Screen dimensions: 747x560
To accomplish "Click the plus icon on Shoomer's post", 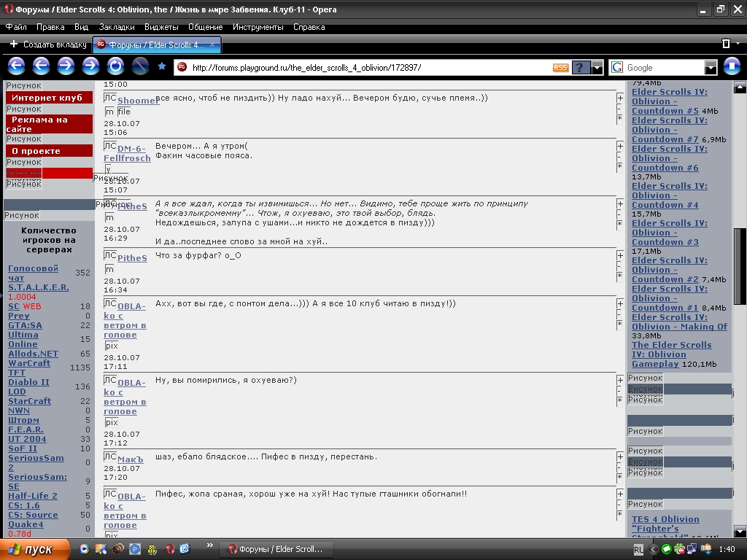I will (x=620, y=98).
